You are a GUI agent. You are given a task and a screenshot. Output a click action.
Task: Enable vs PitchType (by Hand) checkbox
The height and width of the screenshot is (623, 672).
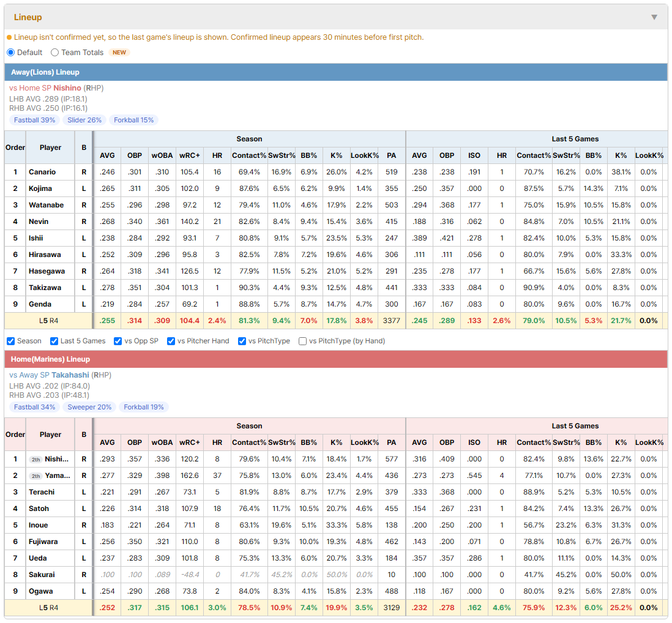(302, 341)
